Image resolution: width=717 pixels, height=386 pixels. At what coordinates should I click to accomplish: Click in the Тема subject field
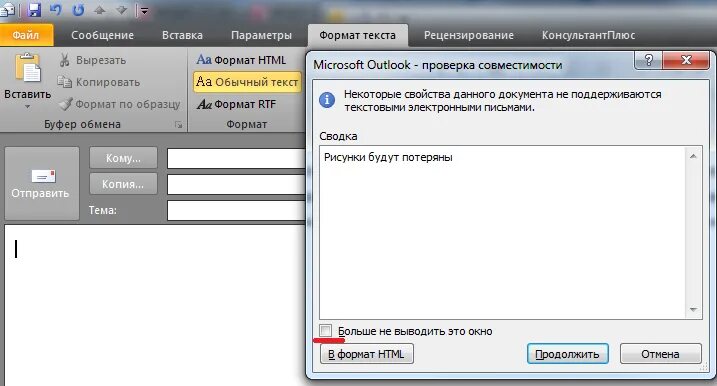[x=236, y=210]
